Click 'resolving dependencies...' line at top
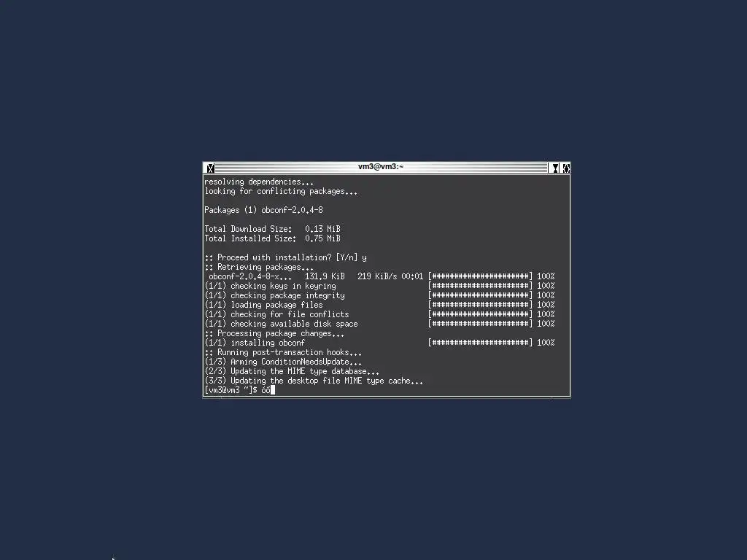Screen dimensions: 747x560 [x=259, y=182]
